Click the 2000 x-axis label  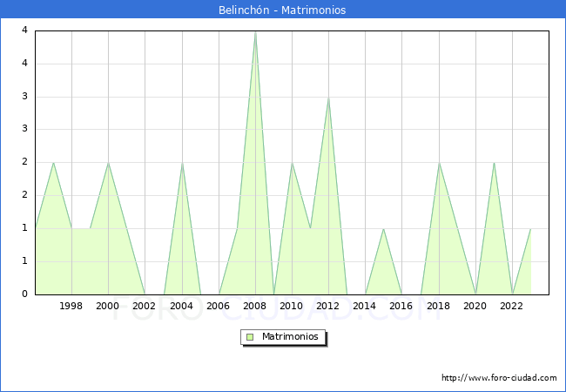(108, 306)
